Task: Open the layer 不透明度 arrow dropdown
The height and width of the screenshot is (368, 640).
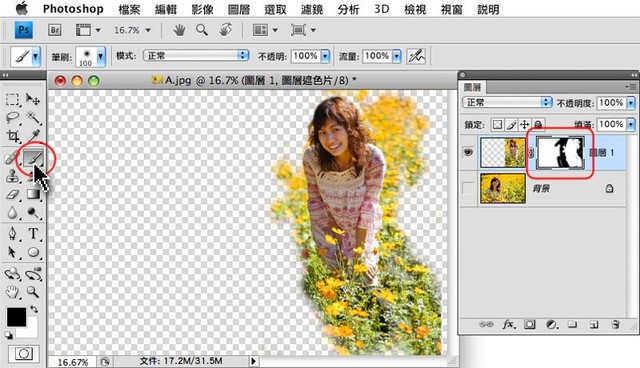Action: click(x=631, y=102)
